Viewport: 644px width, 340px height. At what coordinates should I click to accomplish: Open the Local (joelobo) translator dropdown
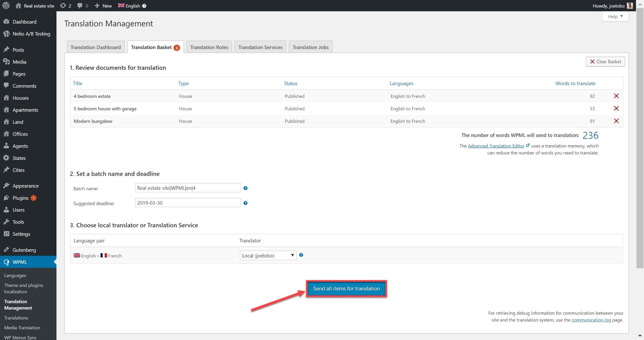tap(268, 255)
